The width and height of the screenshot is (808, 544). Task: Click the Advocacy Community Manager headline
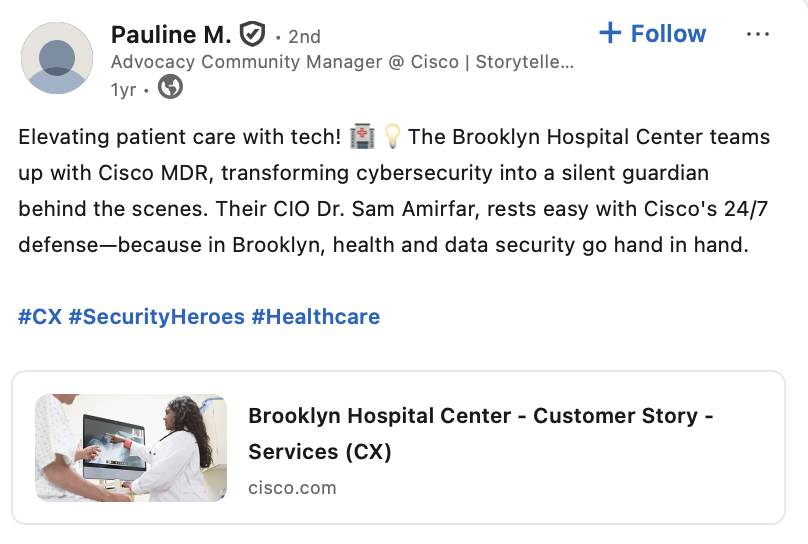pyautogui.click(x=342, y=62)
